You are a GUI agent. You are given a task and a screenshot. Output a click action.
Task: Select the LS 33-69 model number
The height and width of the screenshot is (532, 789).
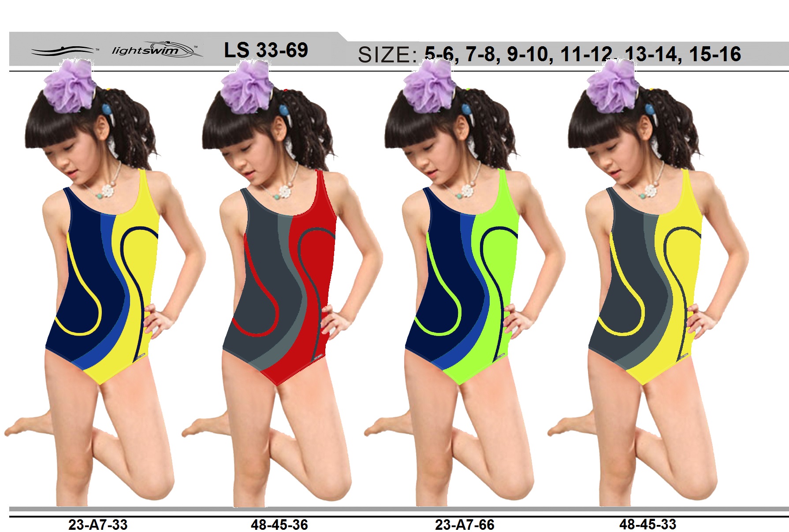tap(266, 50)
